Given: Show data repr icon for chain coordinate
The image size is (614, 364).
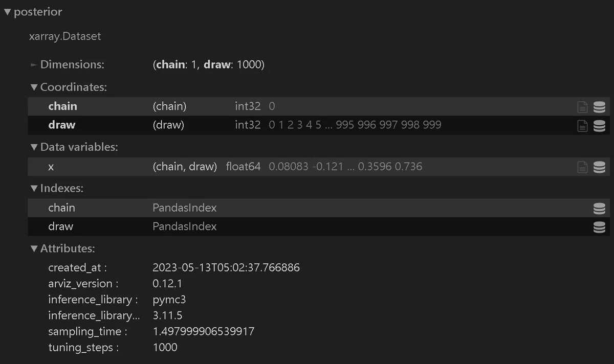Looking at the screenshot, I should (x=599, y=107).
